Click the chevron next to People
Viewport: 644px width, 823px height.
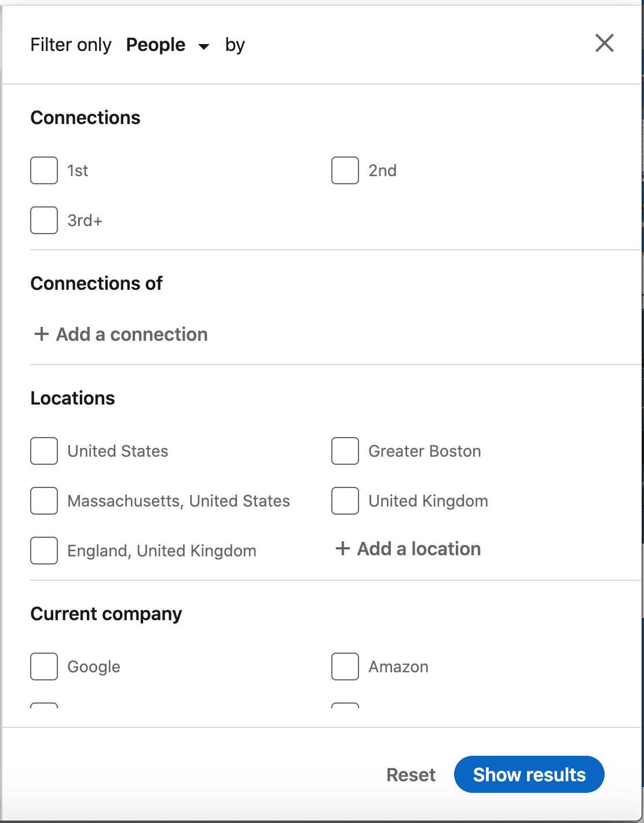tap(204, 47)
